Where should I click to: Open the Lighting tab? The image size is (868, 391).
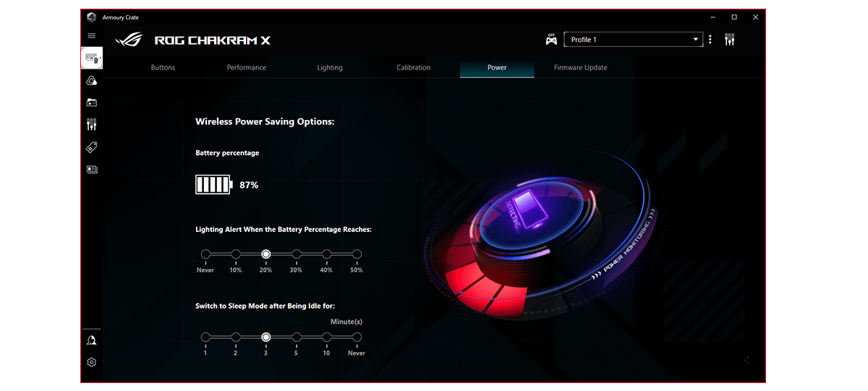pyautogui.click(x=330, y=68)
